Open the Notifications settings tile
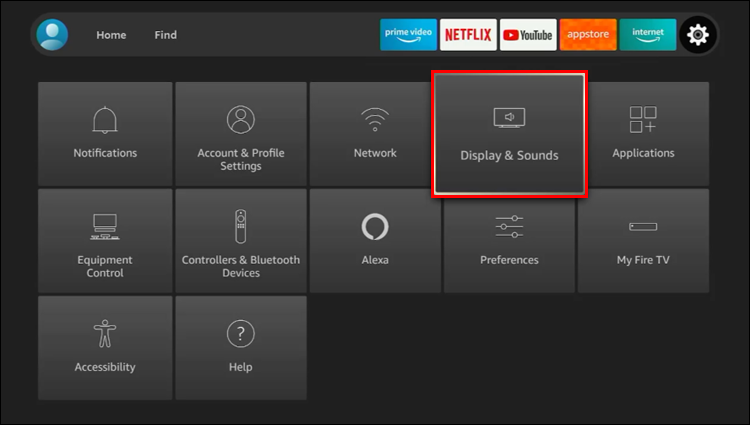Viewport: 750px width, 425px height. point(105,134)
